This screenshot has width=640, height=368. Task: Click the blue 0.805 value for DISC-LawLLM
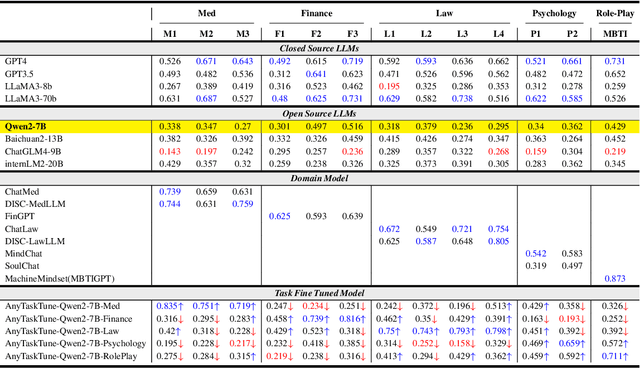click(x=499, y=241)
